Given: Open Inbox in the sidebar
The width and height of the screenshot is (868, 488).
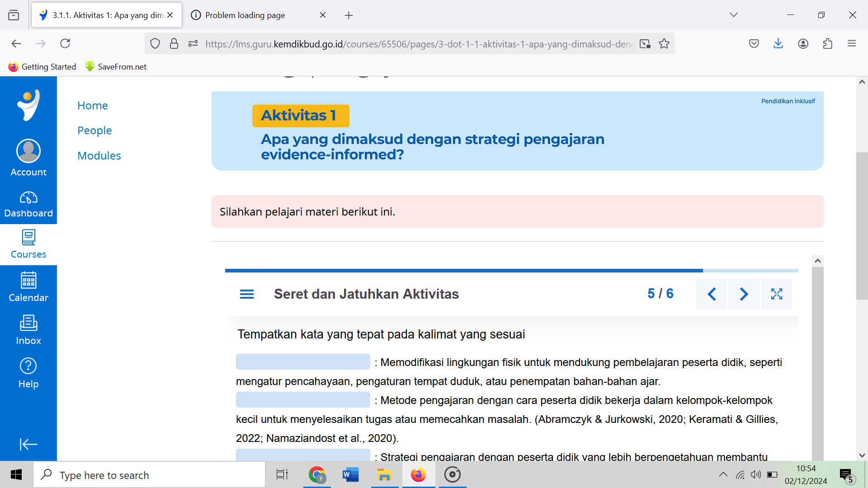Looking at the screenshot, I should pos(28,330).
